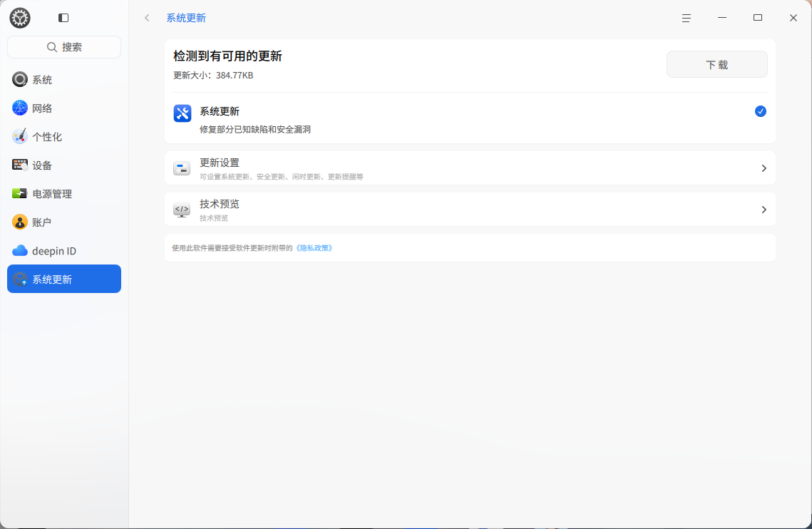Click the 设备 keyboard icon

coord(20,165)
